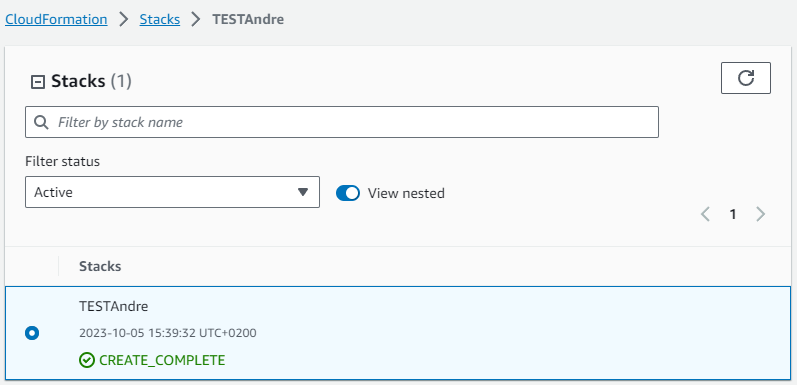
Task: Click the column divider before Stacks header
Action: click(x=58, y=266)
